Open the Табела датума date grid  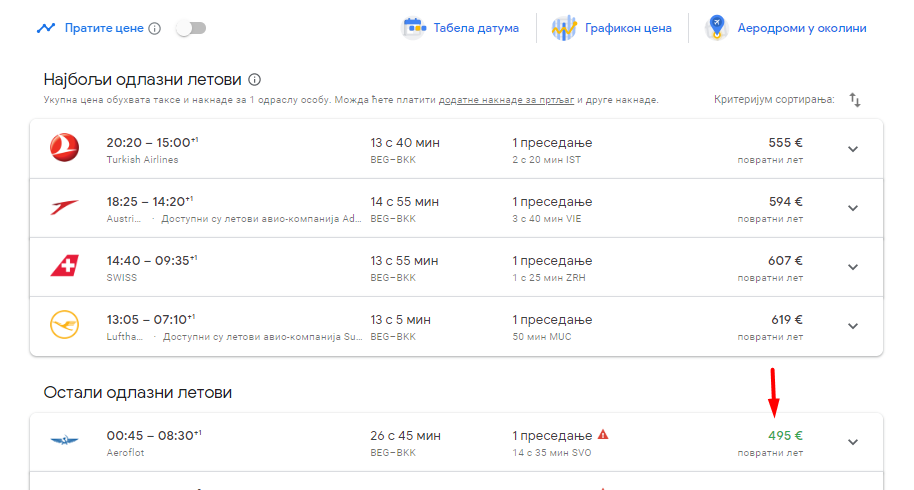tap(476, 28)
